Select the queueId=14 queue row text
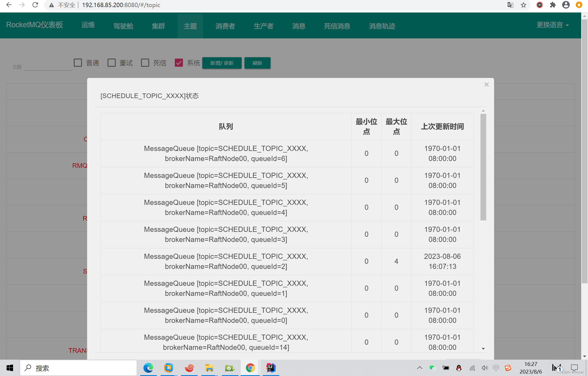The height and width of the screenshot is (376, 588). (226, 342)
